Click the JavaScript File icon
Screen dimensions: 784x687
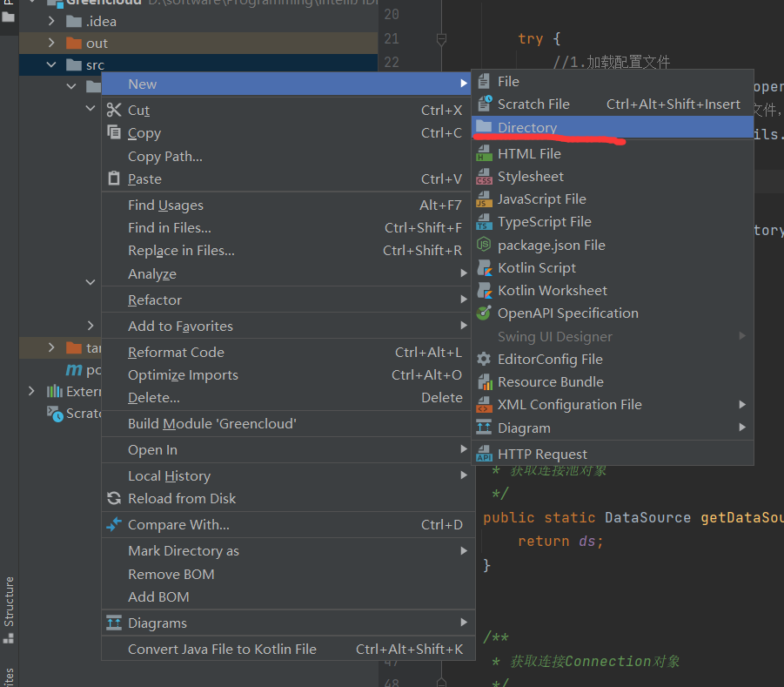(x=484, y=199)
